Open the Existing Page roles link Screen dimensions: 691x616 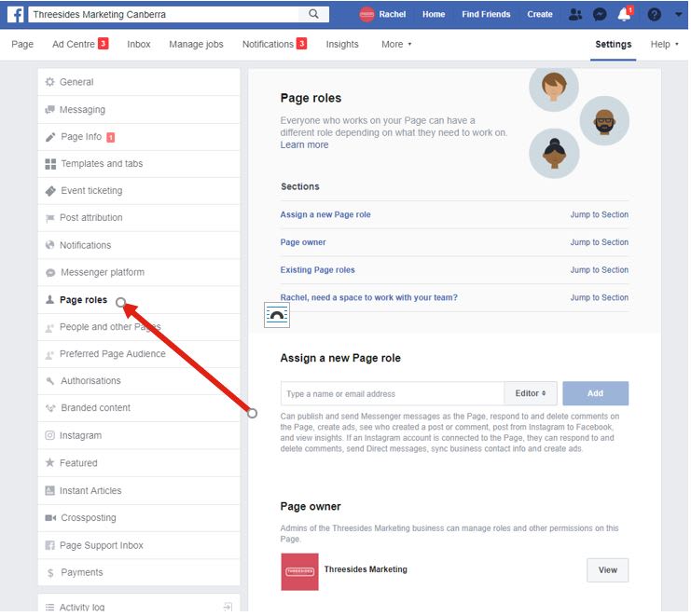pos(319,271)
